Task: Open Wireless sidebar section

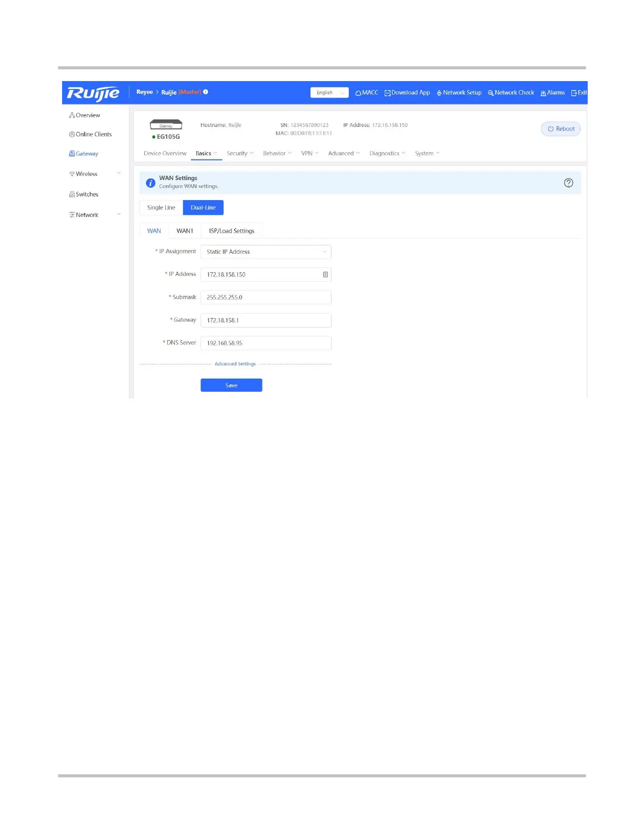Action: [83, 174]
